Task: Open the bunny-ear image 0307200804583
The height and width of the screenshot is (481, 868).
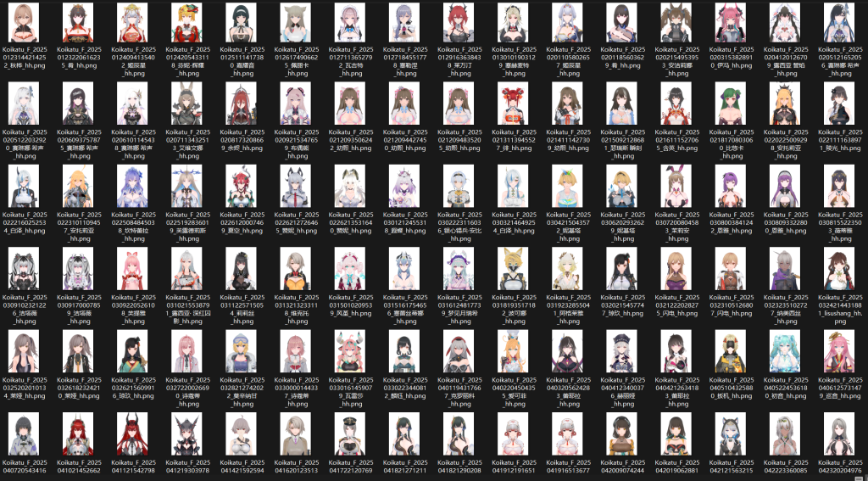Action: click(676, 186)
